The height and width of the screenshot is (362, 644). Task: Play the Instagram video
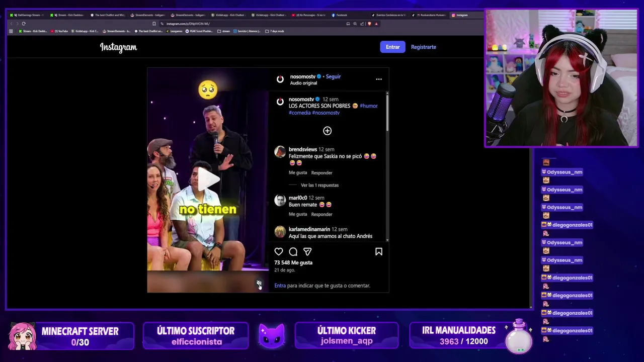tap(208, 179)
